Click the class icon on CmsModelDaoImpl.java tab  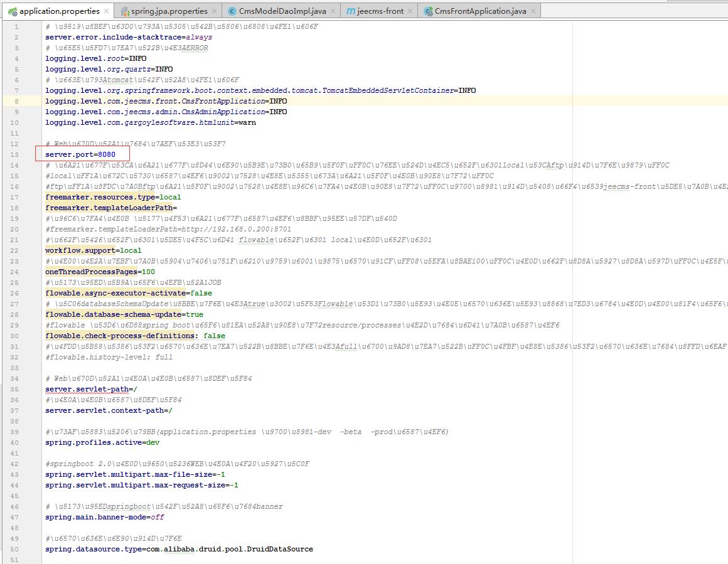pyautogui.click(x=232, y=11)
